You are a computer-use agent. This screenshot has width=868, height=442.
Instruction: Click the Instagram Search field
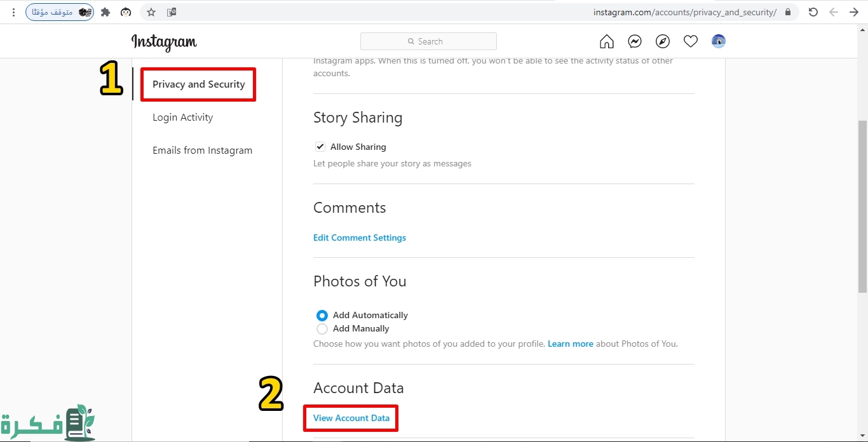[x=428, y=41]
